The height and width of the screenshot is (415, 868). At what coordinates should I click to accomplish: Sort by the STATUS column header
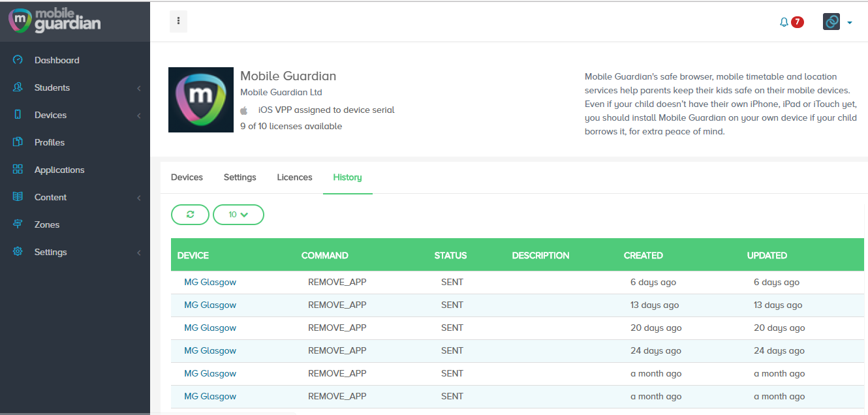[x=451, y=256]
